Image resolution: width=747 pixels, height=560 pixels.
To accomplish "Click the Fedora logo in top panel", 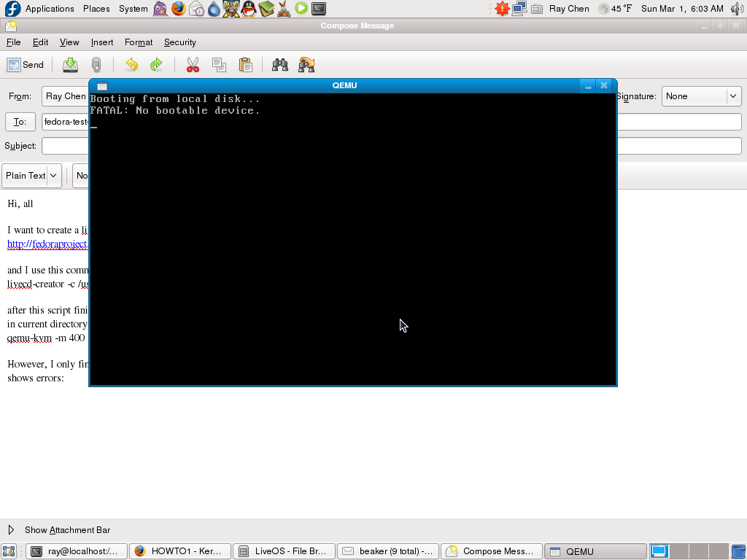I will [x=12, y=9].
